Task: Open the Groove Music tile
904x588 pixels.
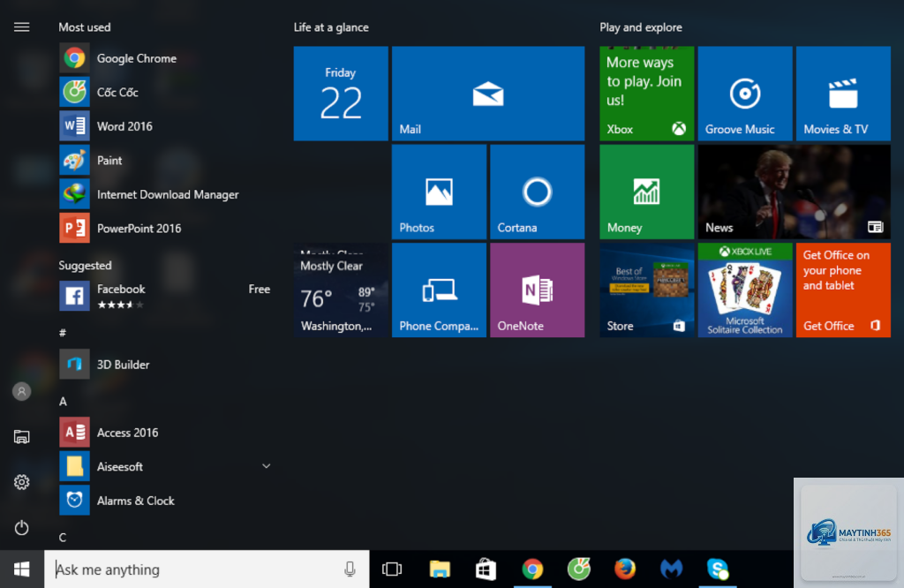Action: coord(745,94)
